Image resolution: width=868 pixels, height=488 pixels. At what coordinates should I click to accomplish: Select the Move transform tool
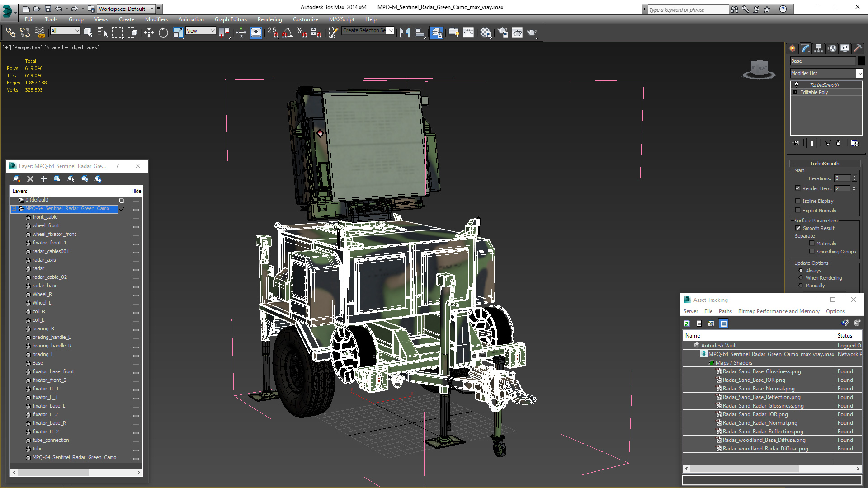click(149, 32)
